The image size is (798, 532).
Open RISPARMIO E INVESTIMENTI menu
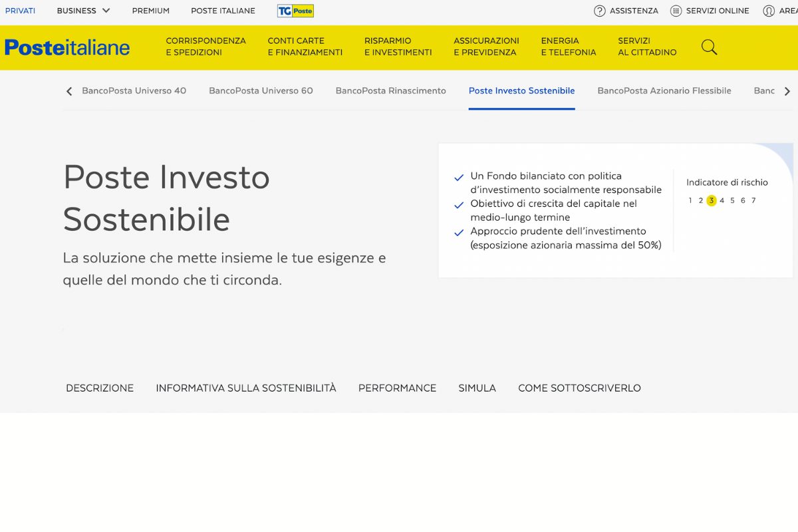point(397,45)
